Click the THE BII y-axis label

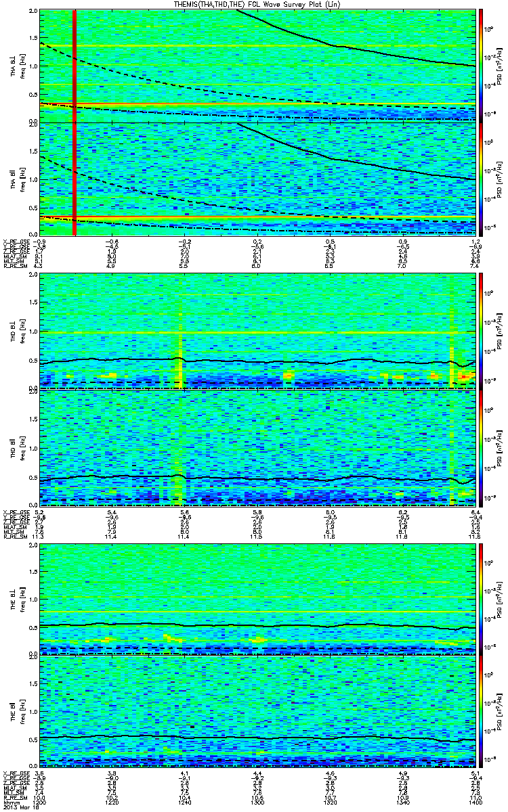click(13, 712)
